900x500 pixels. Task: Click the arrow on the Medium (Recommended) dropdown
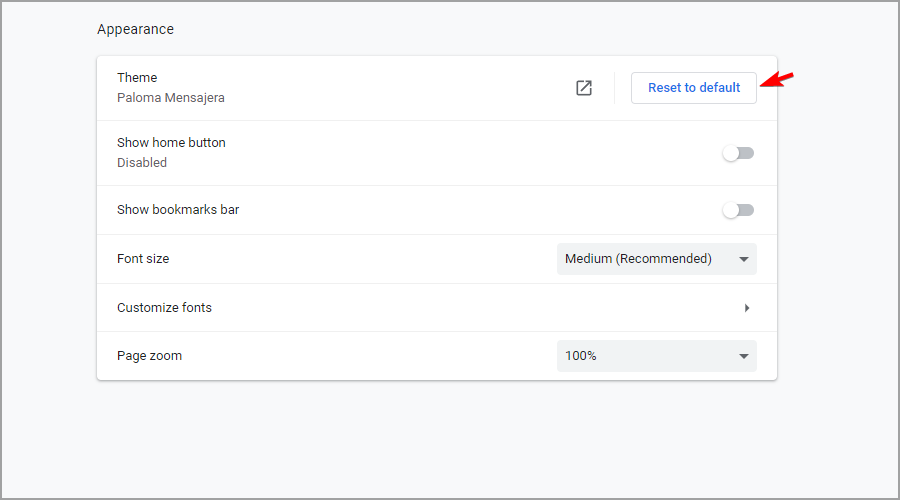(x=744, y=259)
